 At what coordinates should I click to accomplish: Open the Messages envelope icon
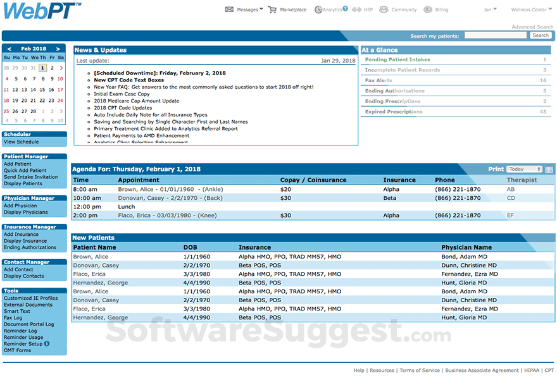(229, 9)
